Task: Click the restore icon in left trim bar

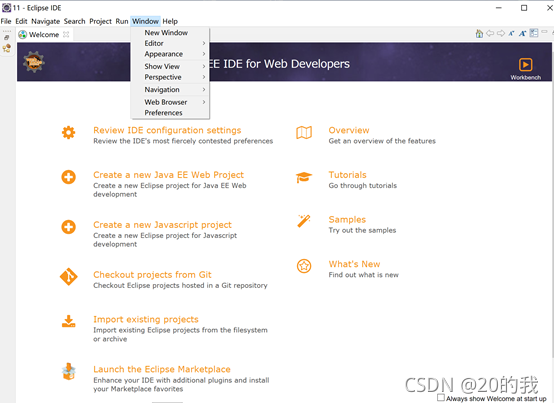Action: coord(7,37)
